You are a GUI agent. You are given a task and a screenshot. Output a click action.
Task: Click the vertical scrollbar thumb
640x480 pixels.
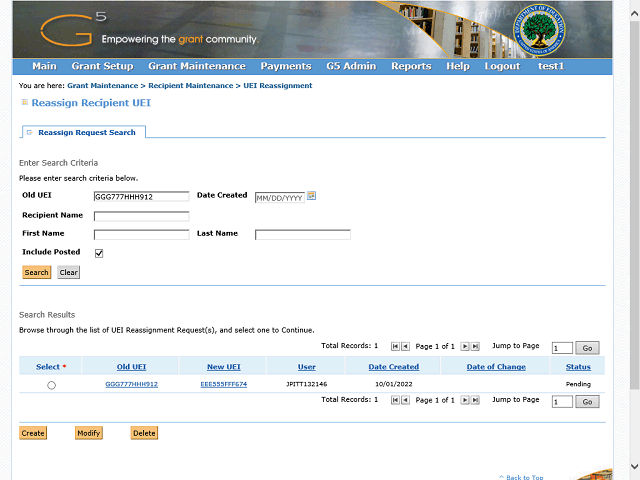tap(634, 205)
